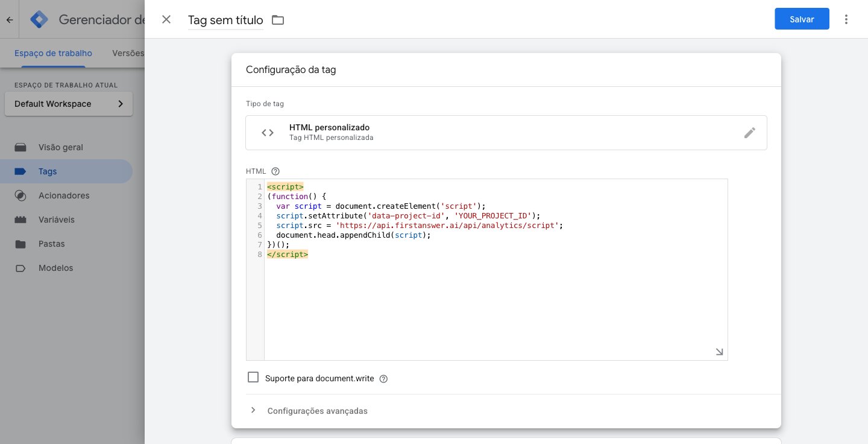The image size is (868, 444).
Task: Click the code brackets icon for HTML personalizado
Action: click(x=268, y=133)
